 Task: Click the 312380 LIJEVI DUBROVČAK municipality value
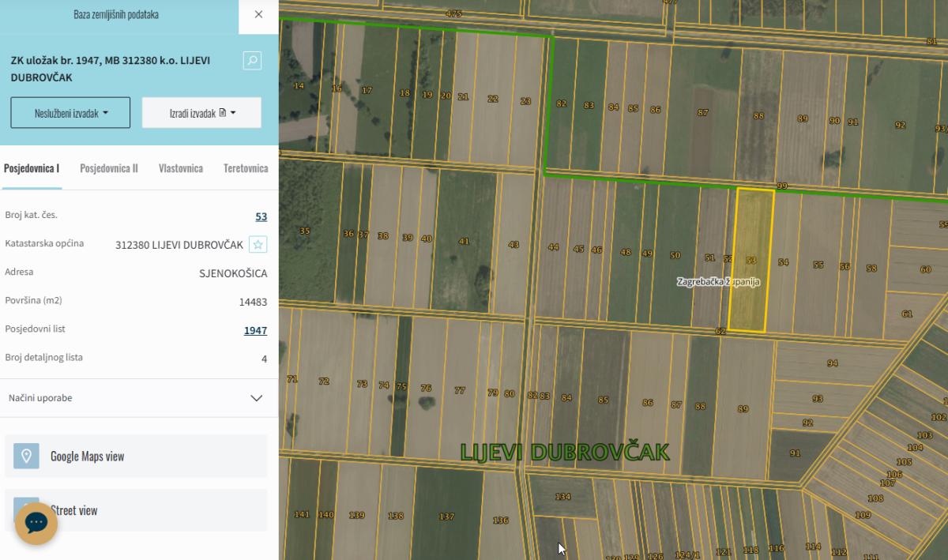point(179,245)
